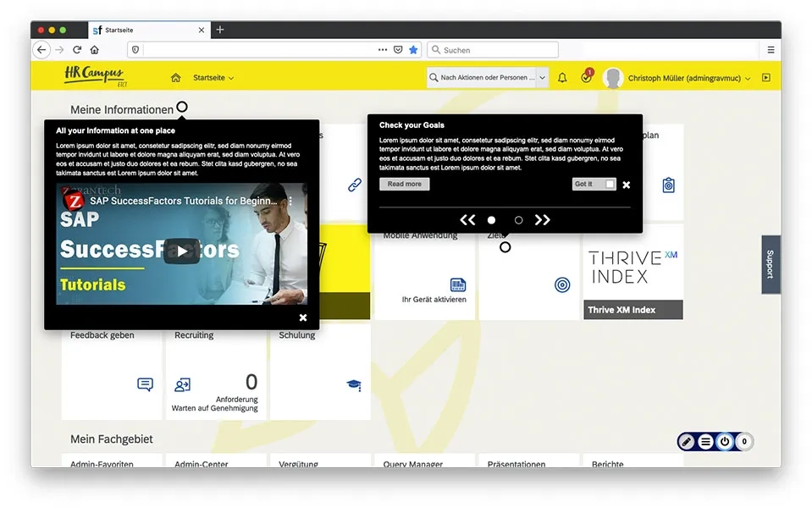Click the Feedback geben speech bubble icon
The width and height of the screenshot is (812, 508).
tap(145, 385)
